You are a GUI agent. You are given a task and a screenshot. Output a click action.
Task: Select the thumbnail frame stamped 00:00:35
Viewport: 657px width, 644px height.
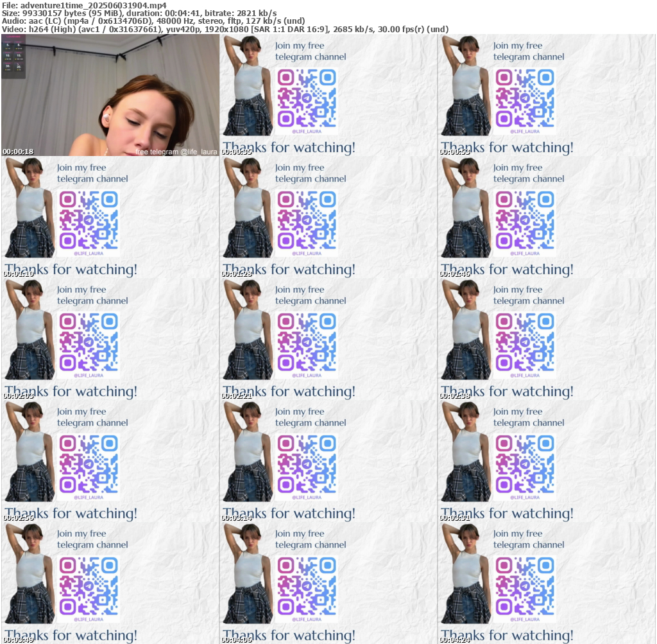(328, 95)
